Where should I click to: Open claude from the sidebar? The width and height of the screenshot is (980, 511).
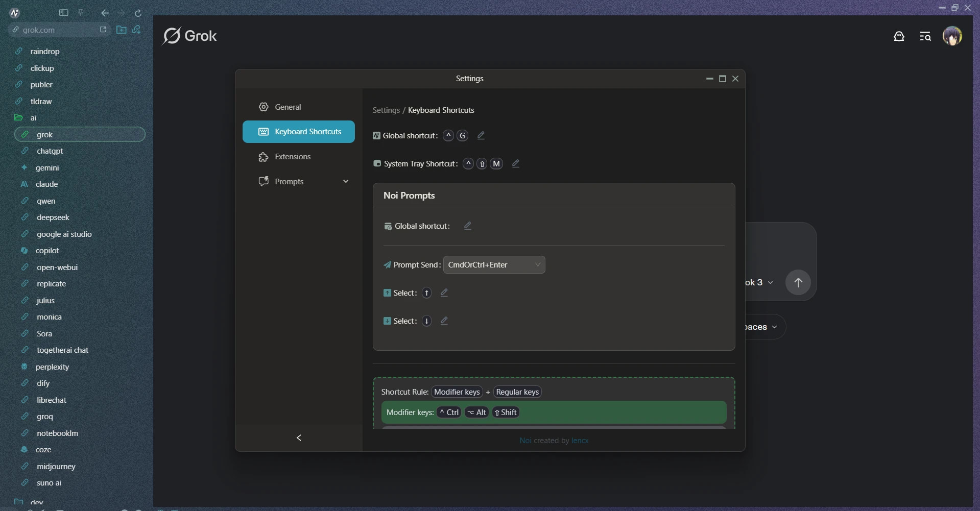46,184
